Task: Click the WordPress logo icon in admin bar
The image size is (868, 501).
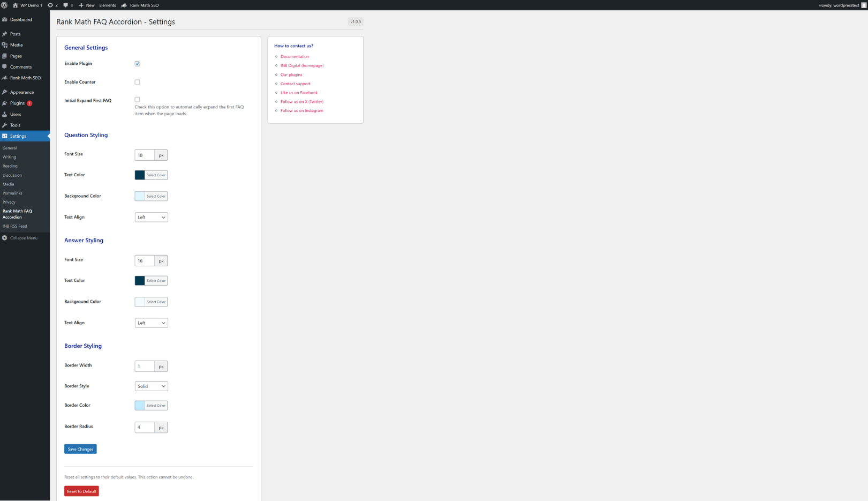Action: tap(4, 5)
